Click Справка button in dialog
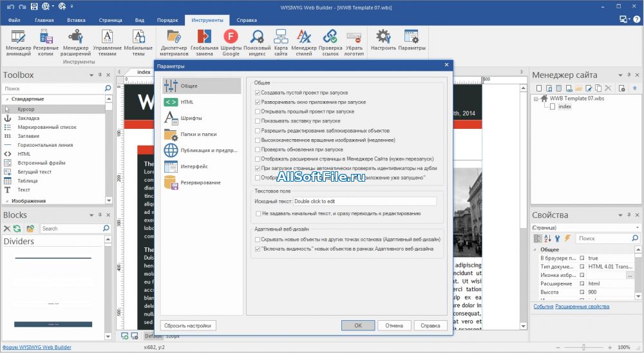This screenshot has height=353, width=644. pyautogui.click(x=430, y=325)
